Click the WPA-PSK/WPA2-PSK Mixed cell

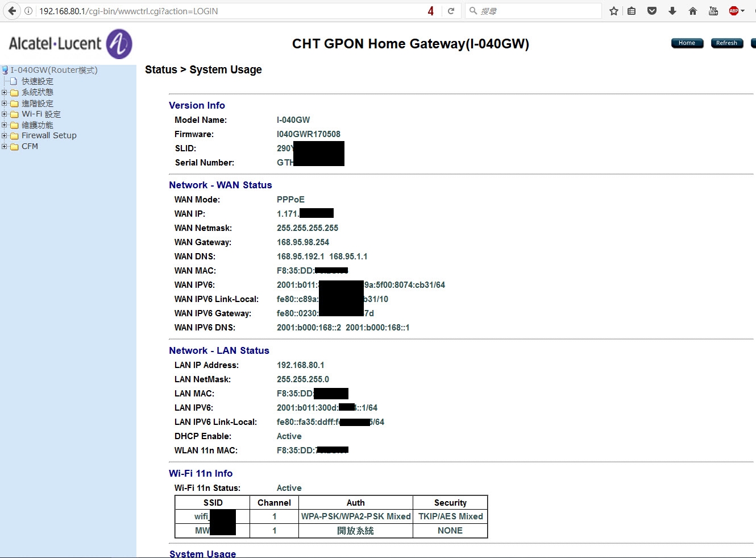(356, 516)
